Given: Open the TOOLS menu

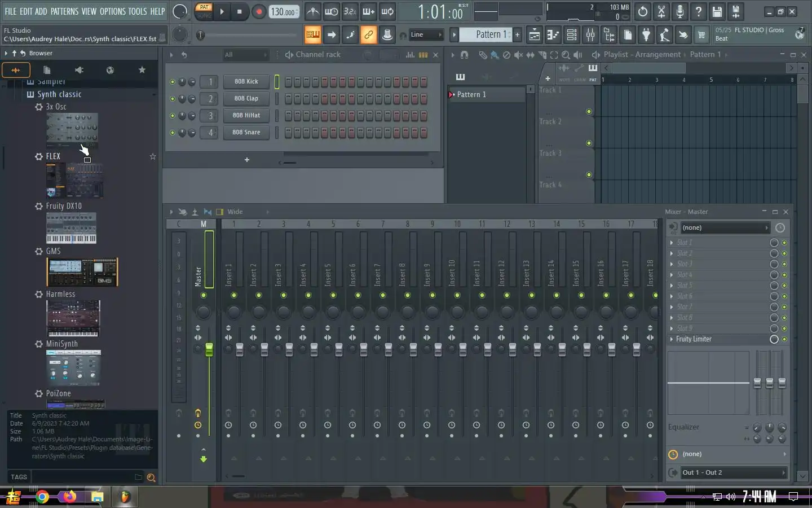Looking at the screenshot, I should tap(138, 11).
